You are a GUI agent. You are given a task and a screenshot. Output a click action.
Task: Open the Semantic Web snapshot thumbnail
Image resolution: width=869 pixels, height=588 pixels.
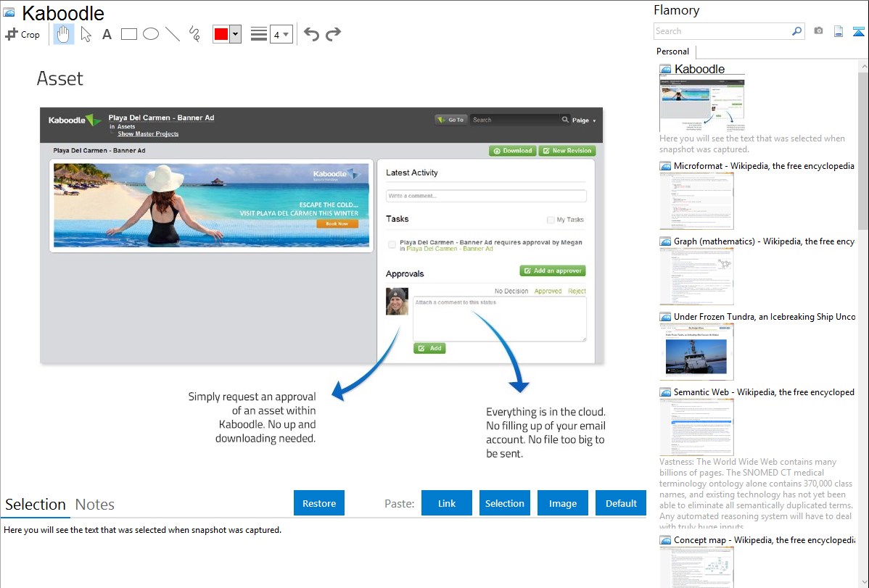pyautogui.click(x=696, y=427)
